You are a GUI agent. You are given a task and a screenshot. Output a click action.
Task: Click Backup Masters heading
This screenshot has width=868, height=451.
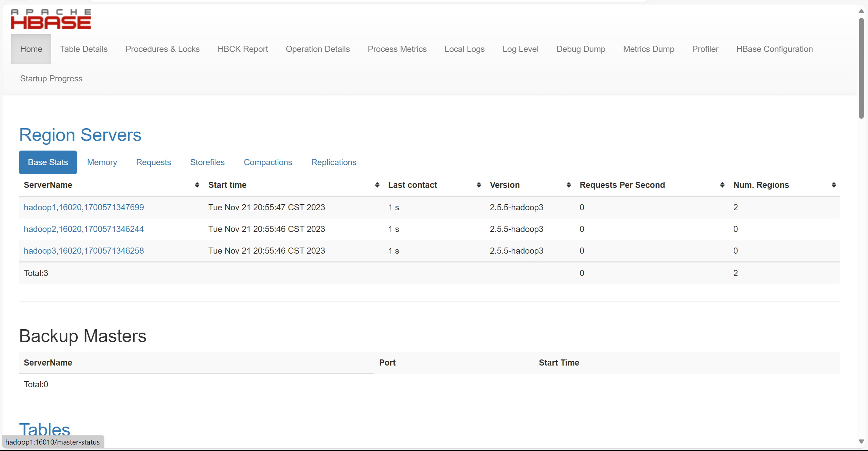coord(83,336)
